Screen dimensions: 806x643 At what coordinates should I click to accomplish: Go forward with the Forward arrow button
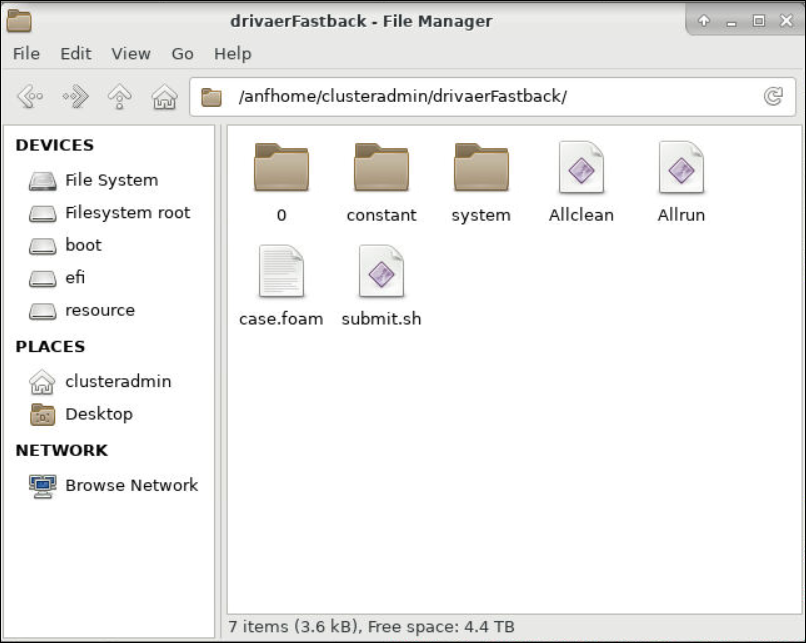pyautogui.click(x=75, y=96)
